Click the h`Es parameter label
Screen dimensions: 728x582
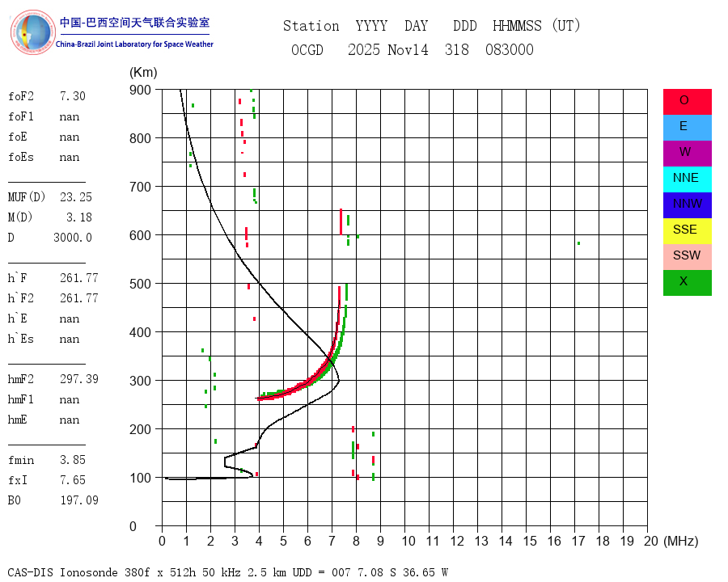(x=21, y=339)
